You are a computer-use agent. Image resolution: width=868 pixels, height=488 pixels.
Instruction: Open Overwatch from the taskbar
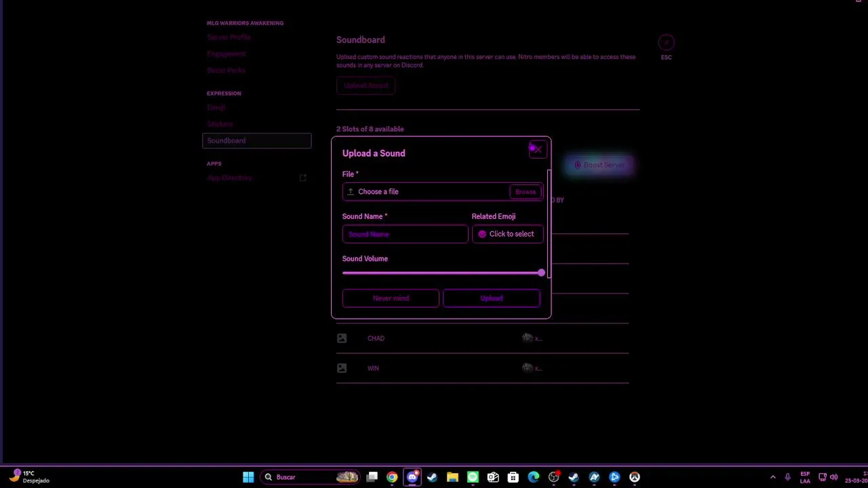(635, 477)
